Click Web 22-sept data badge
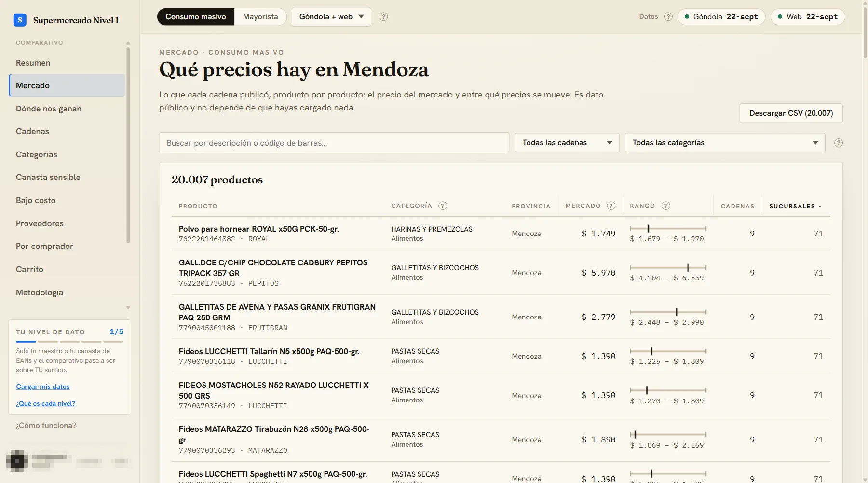The height and width of the screenshot is (483, 868). (x=808, y=17)
